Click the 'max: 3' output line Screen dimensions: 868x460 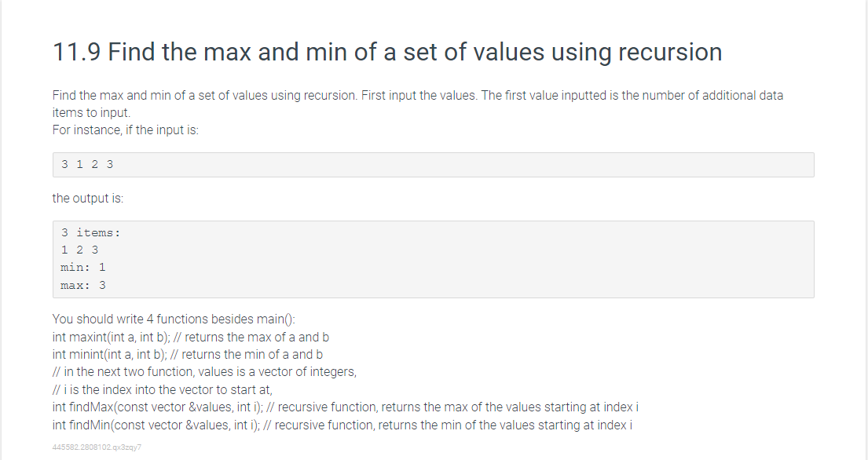83,285
